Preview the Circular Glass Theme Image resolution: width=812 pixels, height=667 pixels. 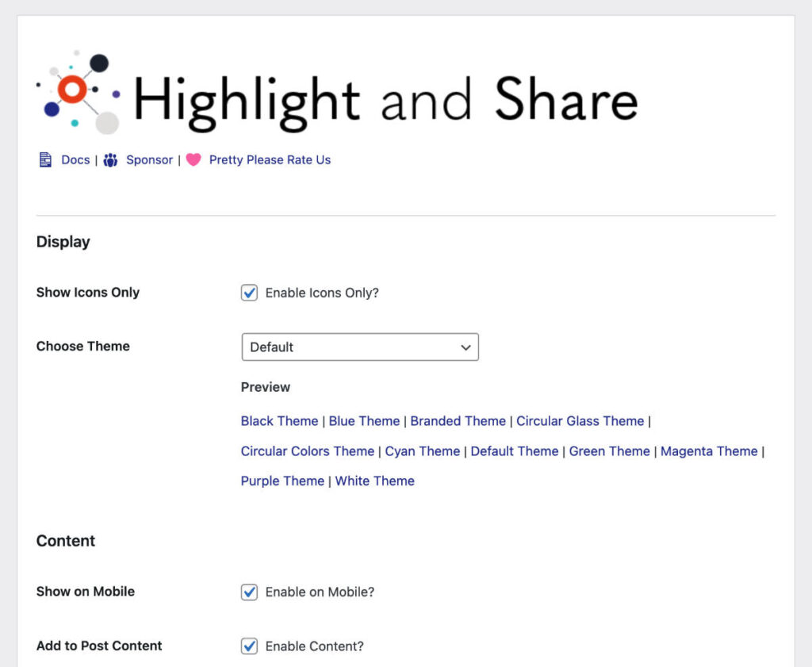click(580, 421)
